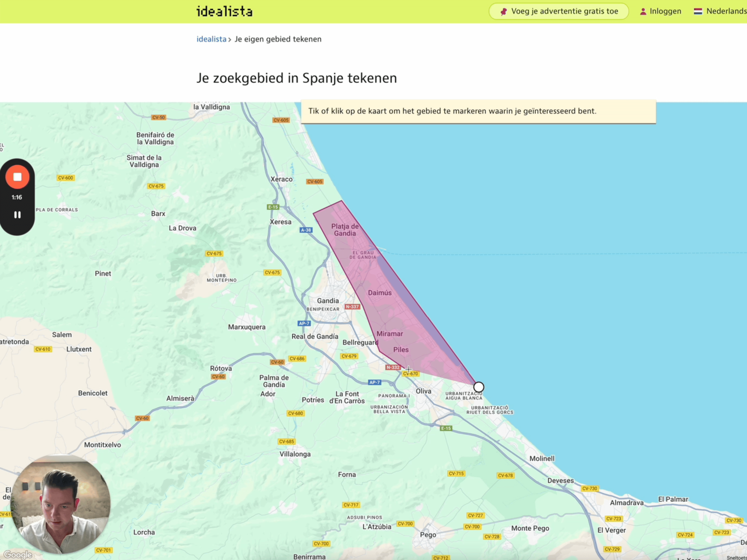
Task: Click the user icon beside Inloggen
Action: (x=643, y=11)
